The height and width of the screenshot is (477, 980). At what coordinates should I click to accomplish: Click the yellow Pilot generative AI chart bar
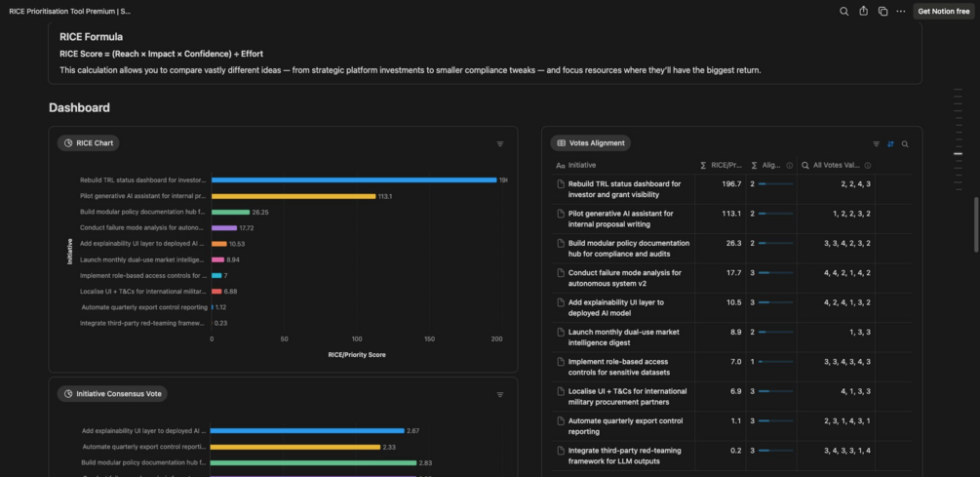click(294, 196)
